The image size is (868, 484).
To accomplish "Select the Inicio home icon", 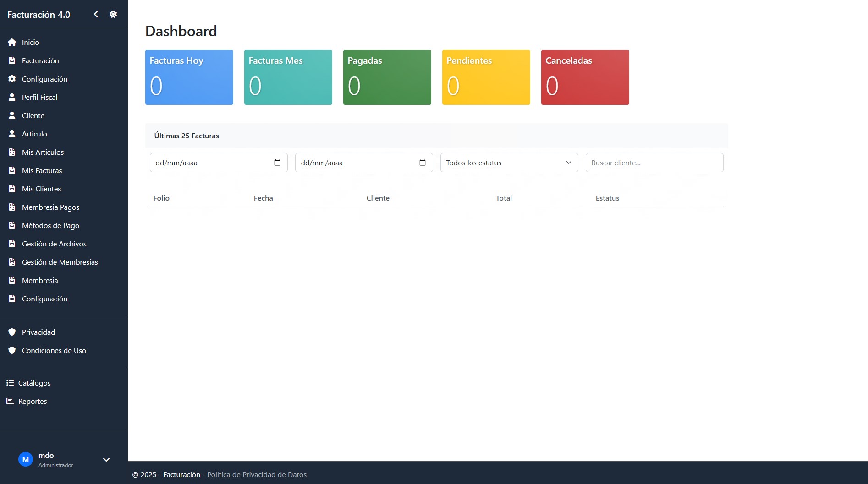I will tap(12, 42).
